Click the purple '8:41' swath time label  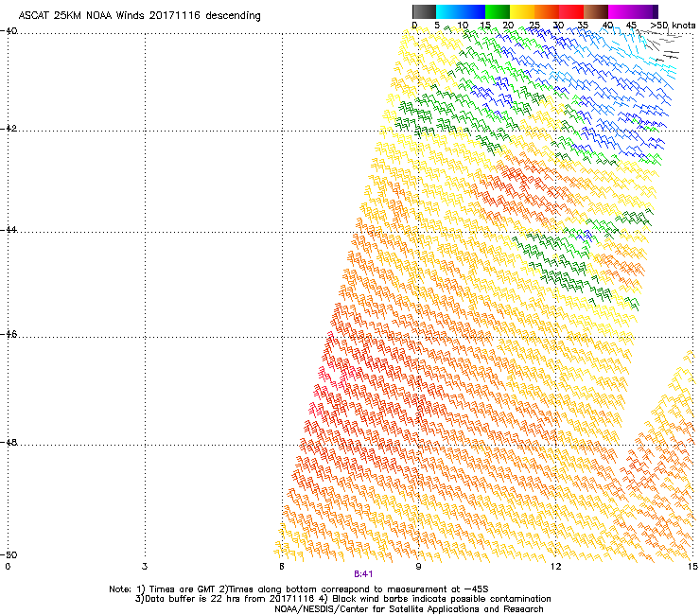coord(363,574)
